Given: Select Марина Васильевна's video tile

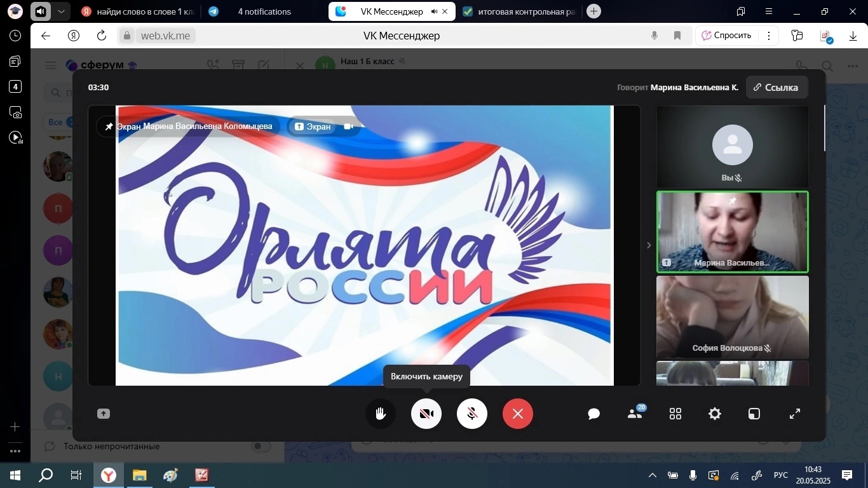Looking at the screenshot, I should pos(732,232).
